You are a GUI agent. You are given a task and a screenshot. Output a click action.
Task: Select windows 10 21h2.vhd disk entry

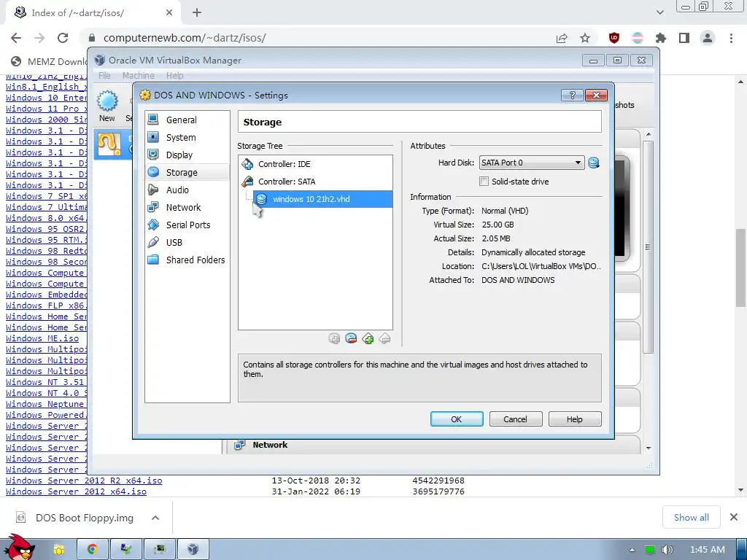pyautogui.click(x=322, y=199)
